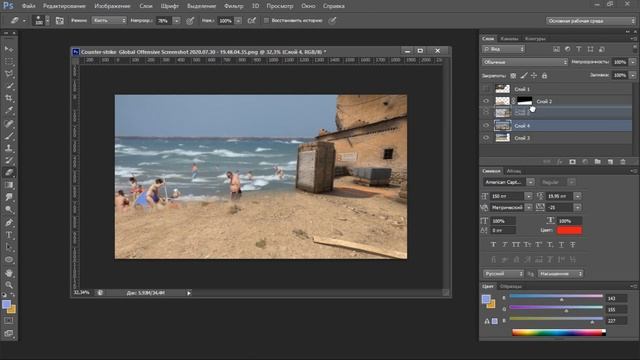Click the create new group icon
Viewport: 640px width, 360px height.
click(x=598, y=162)
